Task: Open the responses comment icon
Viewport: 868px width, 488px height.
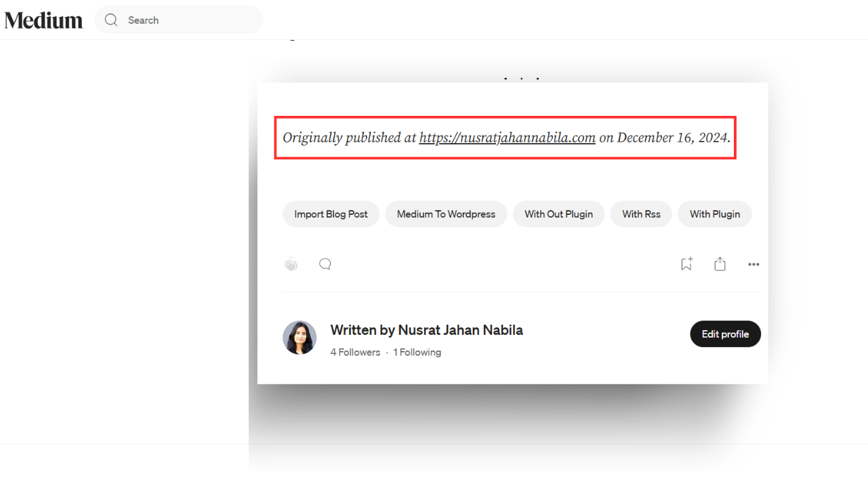Action: (x=325, y=264)
